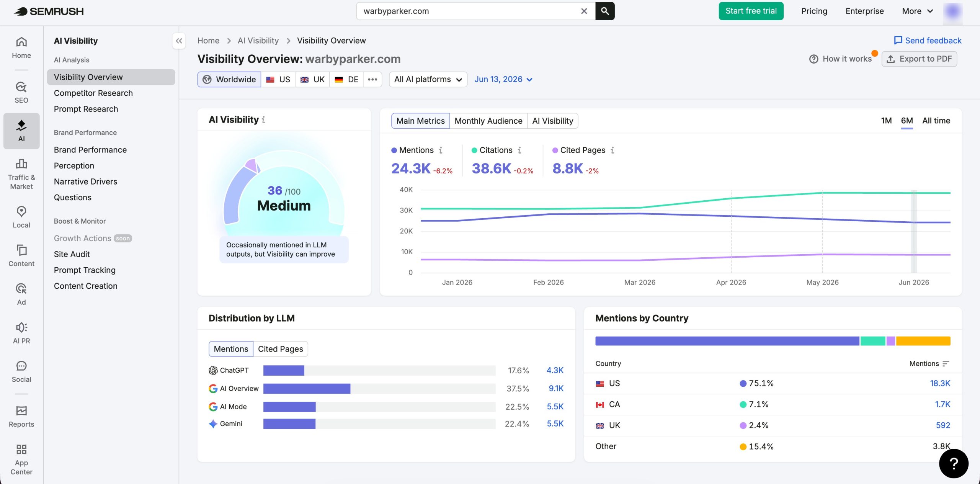
Task: Open the Content sidebar icon
Action: pos(21,256)
